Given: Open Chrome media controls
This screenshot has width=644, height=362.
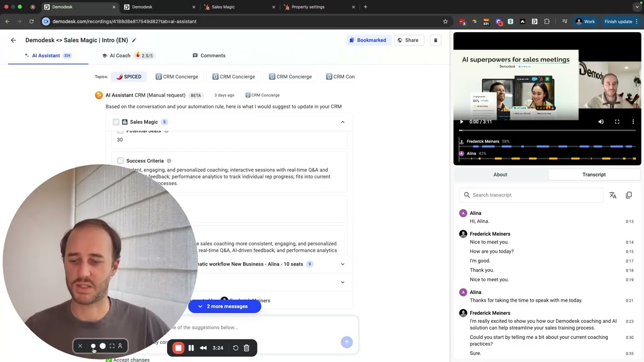Looking at the screenshot, I should (565, 22).
